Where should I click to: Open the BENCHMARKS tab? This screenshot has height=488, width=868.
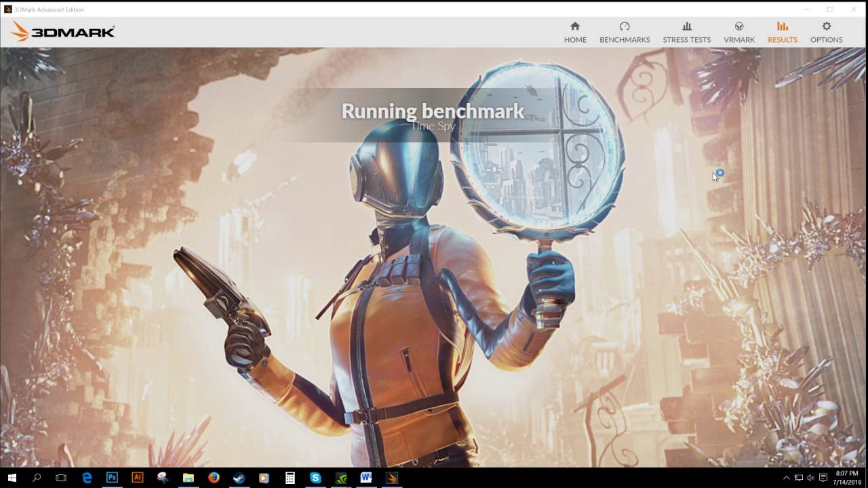[625, 33]
